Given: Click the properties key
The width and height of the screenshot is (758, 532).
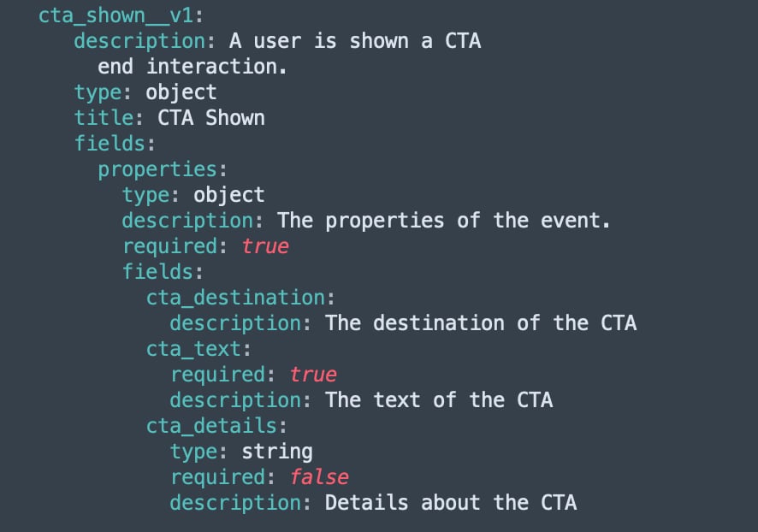Looking at the screenshot, I should [x=157, y=169].
